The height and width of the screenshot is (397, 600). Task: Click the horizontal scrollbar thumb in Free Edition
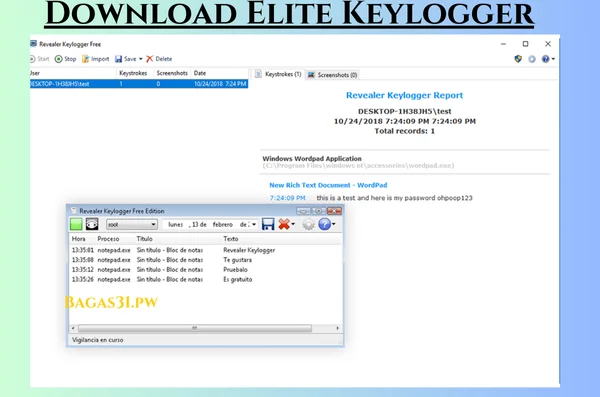[195, 328]
